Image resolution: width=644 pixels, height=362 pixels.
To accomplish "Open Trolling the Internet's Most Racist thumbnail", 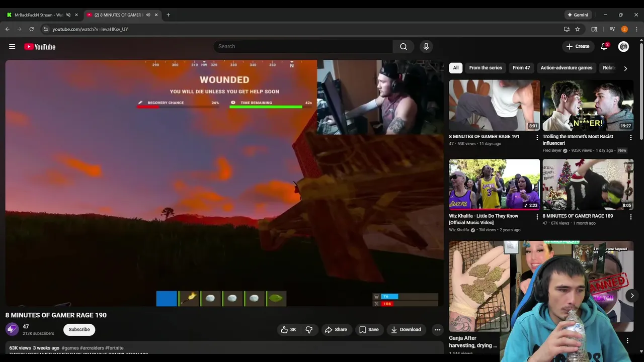I will [588, 105].
